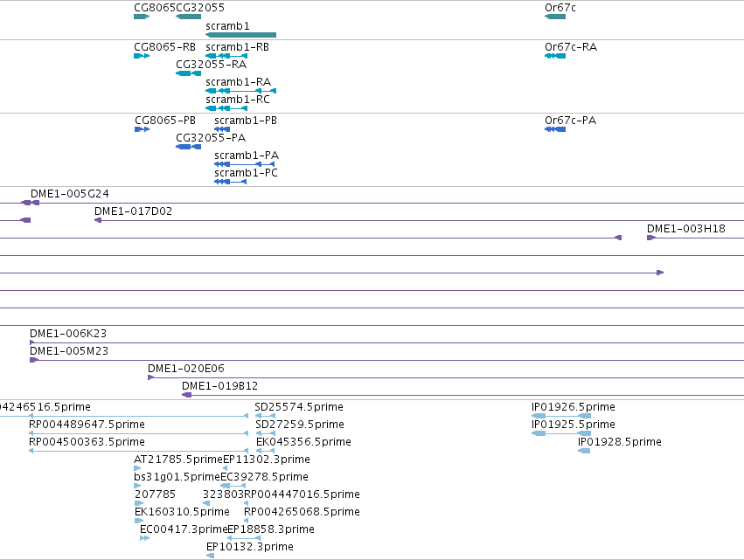Select the DME1-006K23 clone start arrow

[31, 342]
